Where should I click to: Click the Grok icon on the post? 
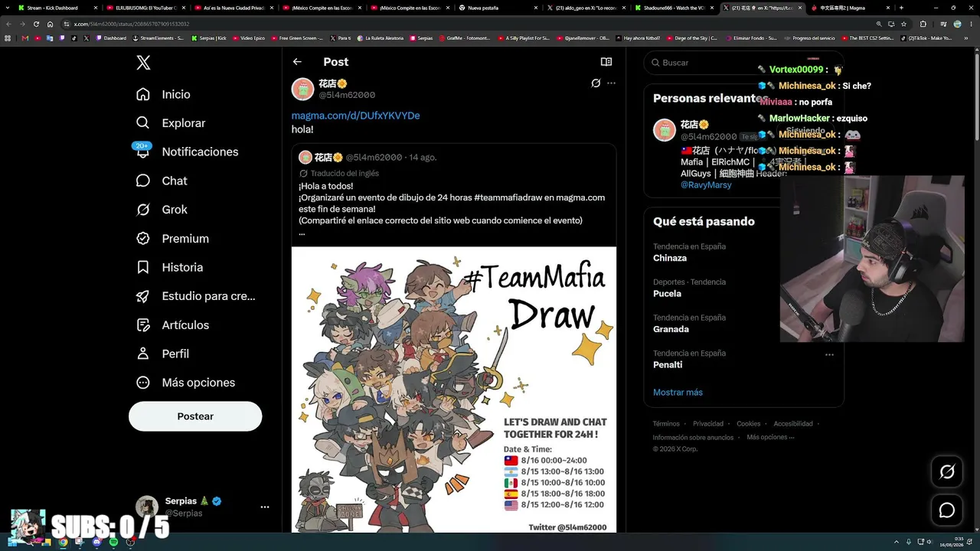(596, 83)
